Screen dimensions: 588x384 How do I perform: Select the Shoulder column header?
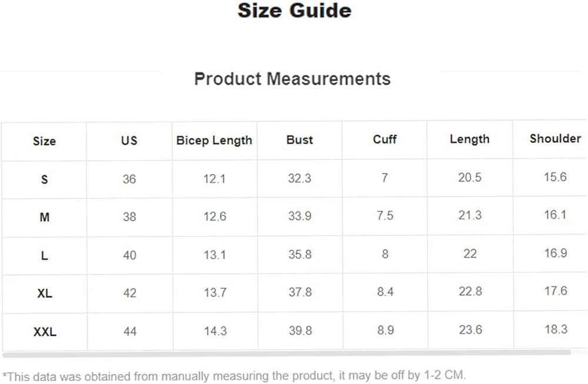click(x=554, y=139)
